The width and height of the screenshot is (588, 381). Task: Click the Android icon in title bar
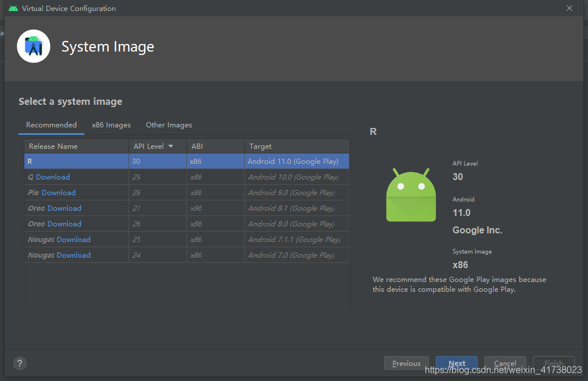[x=13, y=8]
